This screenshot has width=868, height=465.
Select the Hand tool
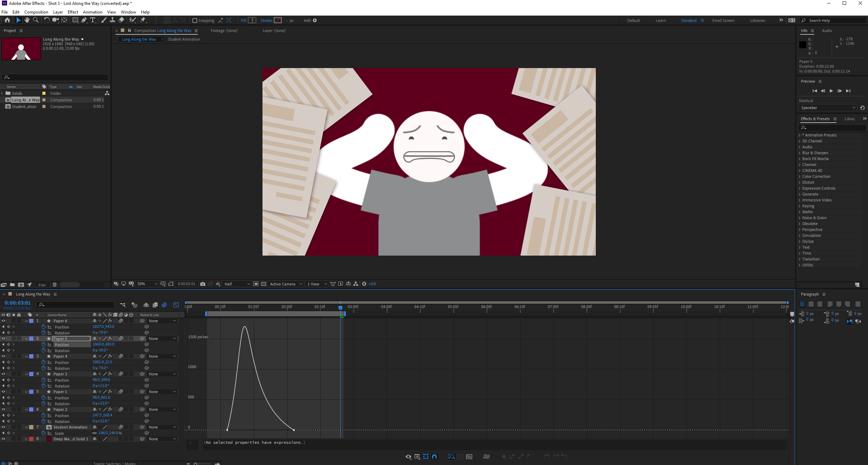click(27, 20)
